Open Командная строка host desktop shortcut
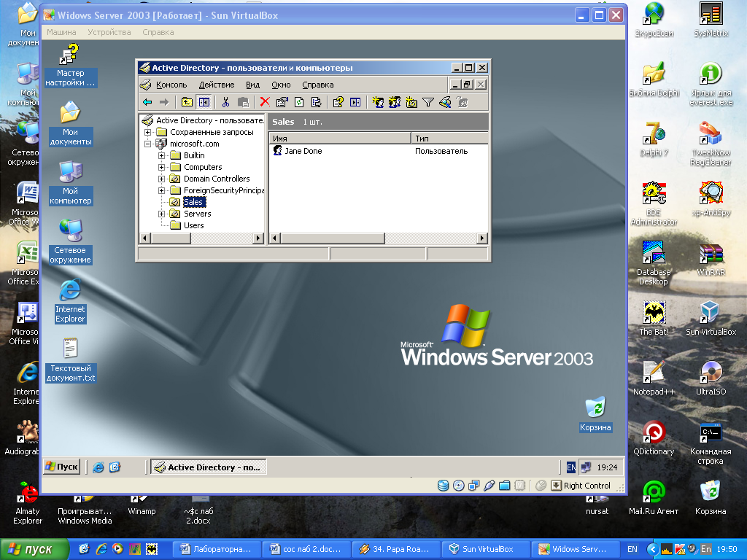The height and width of the screenshot is (560, 747). point(711,443)
